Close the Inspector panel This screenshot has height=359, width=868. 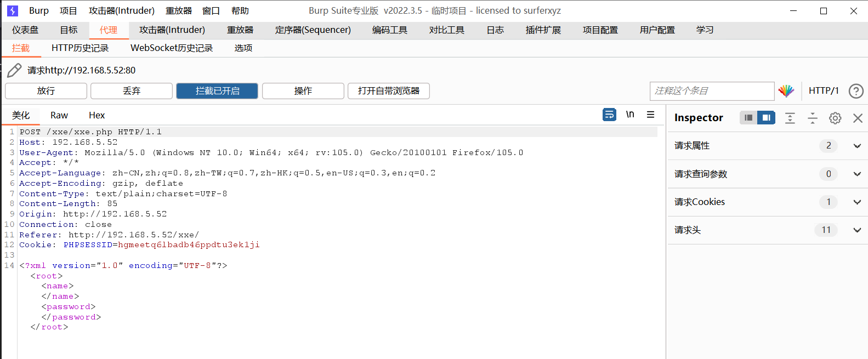858,118
